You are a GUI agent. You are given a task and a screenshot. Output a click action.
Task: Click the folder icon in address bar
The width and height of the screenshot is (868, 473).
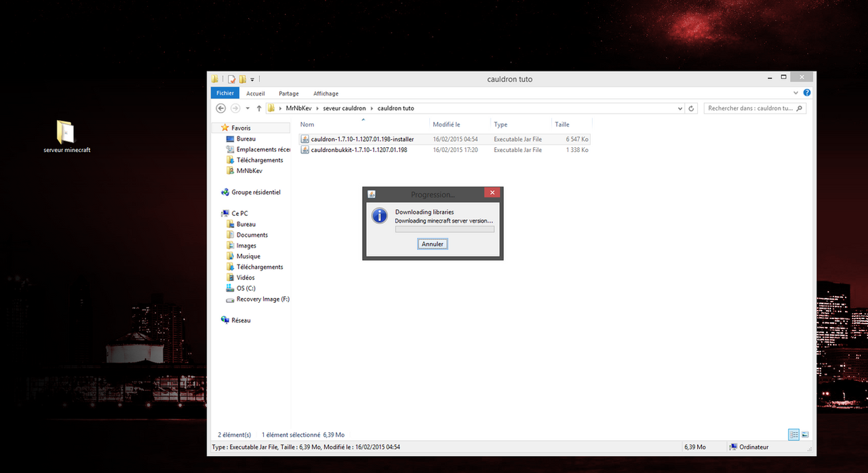(271, 108)
